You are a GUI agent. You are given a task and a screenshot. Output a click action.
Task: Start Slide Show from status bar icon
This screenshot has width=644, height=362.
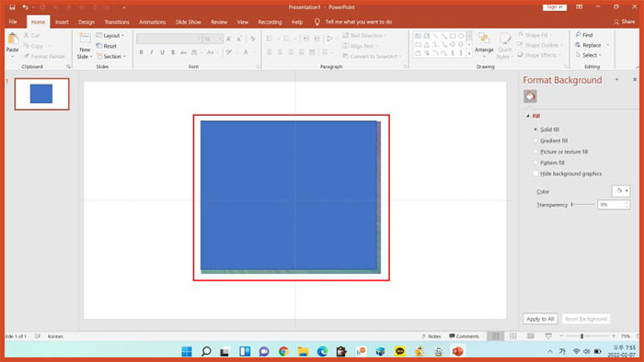[x=548, y=336]
